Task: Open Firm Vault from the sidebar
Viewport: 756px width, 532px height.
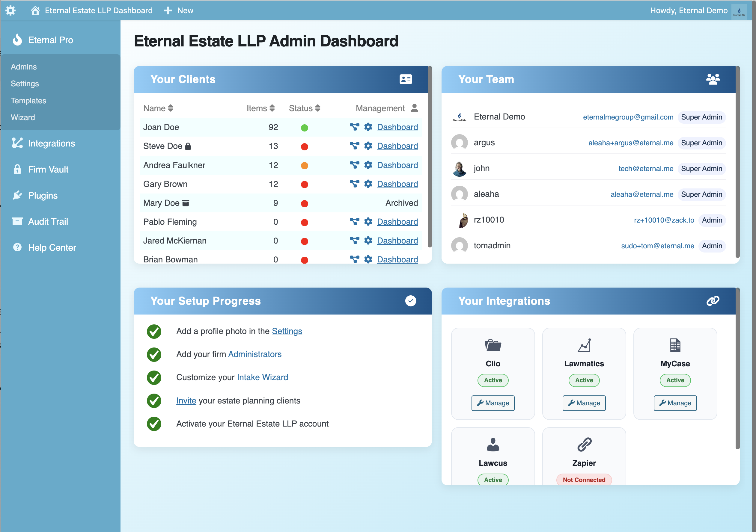Action: 48,169
